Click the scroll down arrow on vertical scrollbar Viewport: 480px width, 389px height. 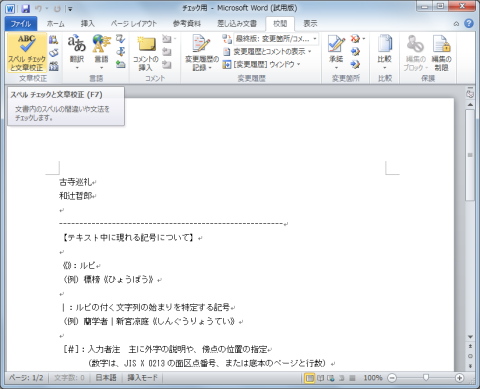[470, 337]
